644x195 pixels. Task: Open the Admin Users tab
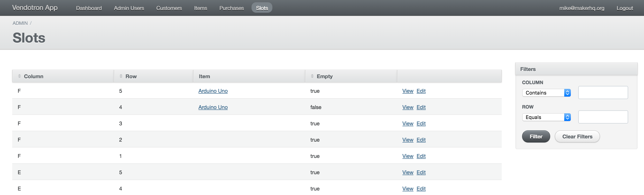tap(129, 8)
